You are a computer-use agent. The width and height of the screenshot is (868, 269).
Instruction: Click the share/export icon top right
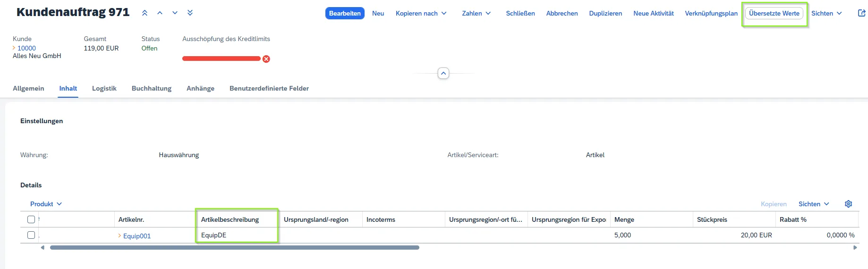[861, 13]
